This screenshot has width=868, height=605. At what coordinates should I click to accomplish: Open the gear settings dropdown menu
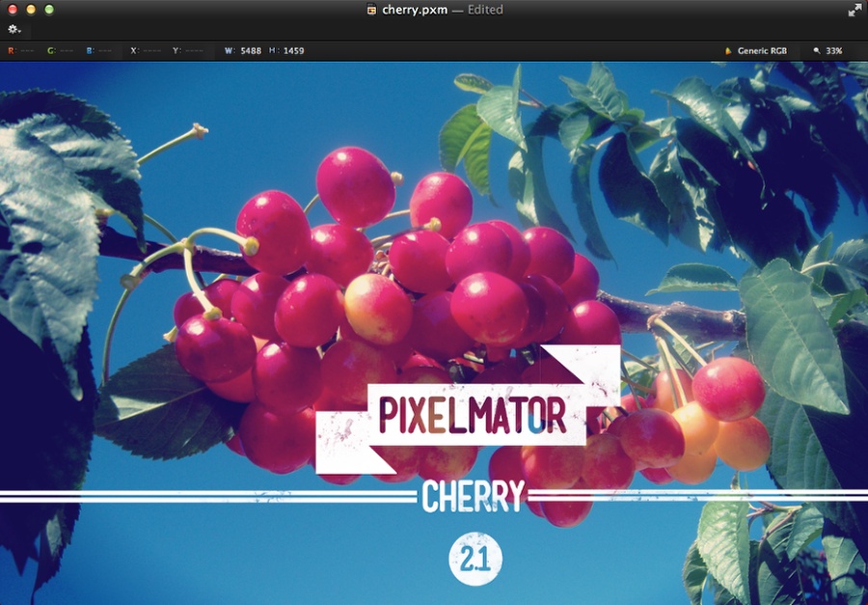pyautogui.click(x=14, y=29)
